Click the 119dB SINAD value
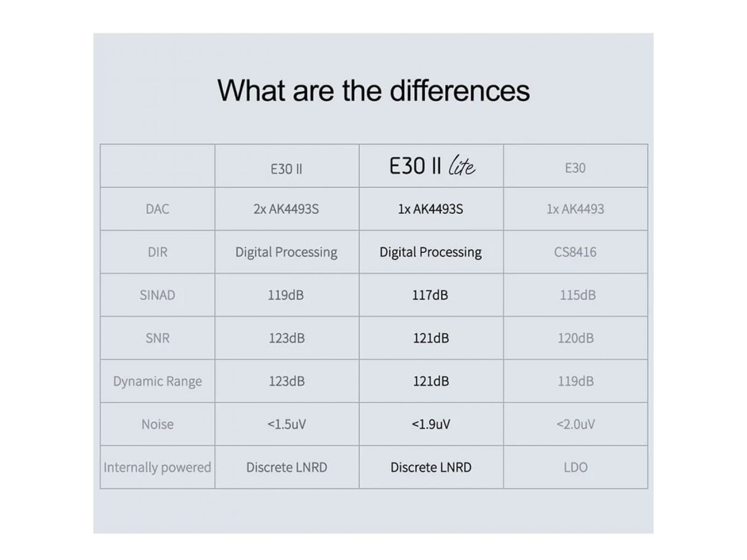Image resolution: width=747 pixels, height=560 pixels. click(x=286, y=295)
